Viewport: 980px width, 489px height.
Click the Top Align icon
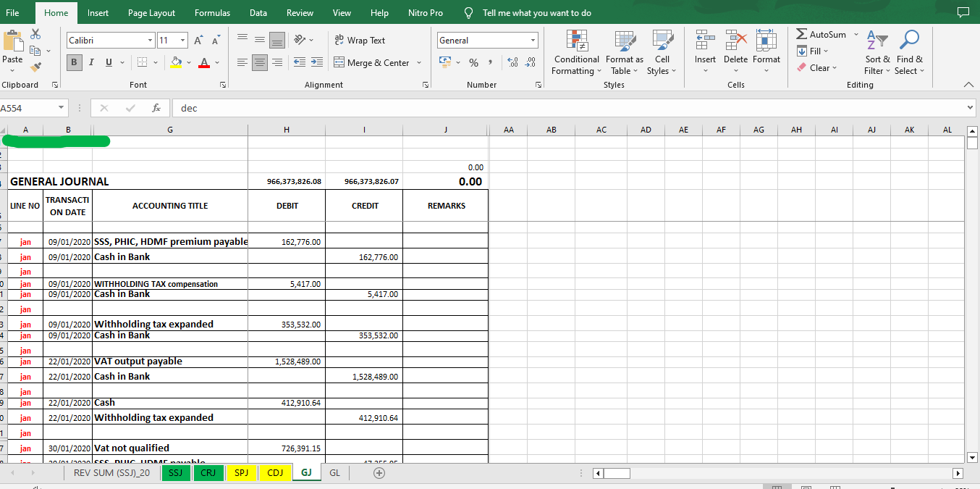(x=242, y=40)
